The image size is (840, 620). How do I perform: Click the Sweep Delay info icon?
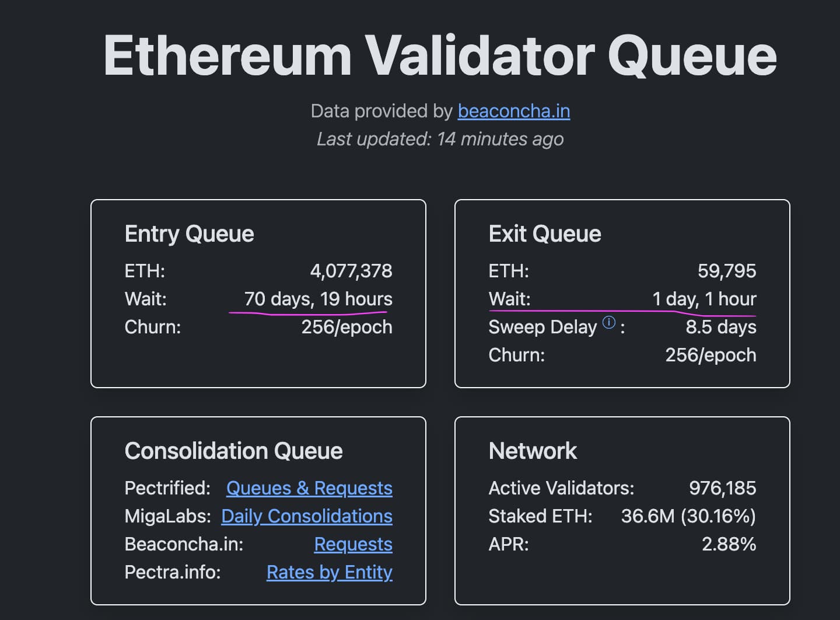click(608, 322)
